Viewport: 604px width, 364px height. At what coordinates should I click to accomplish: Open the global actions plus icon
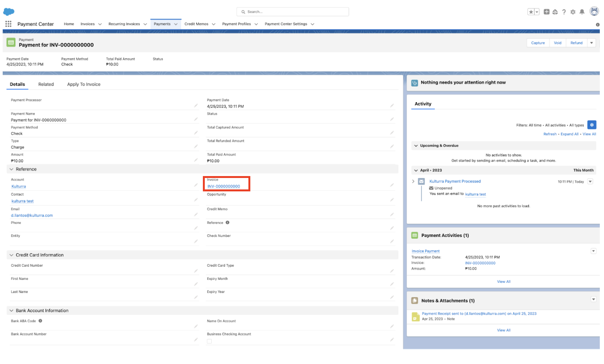point(547,12)
